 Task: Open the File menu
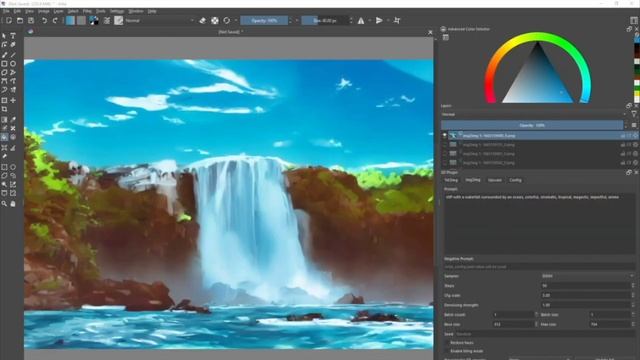point(6,11)
